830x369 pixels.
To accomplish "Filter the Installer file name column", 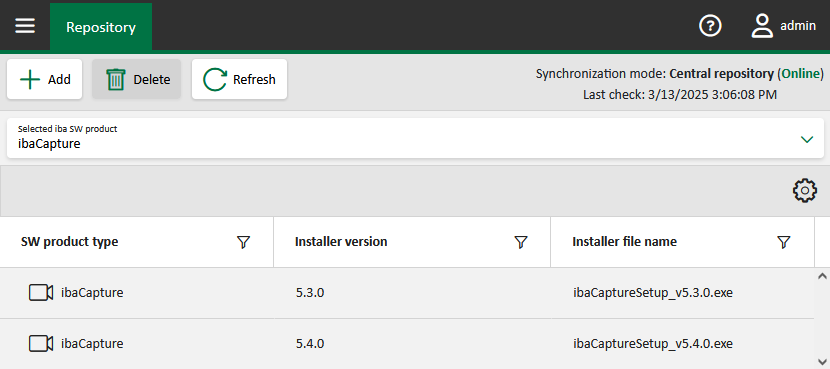I will click(783, 242).
